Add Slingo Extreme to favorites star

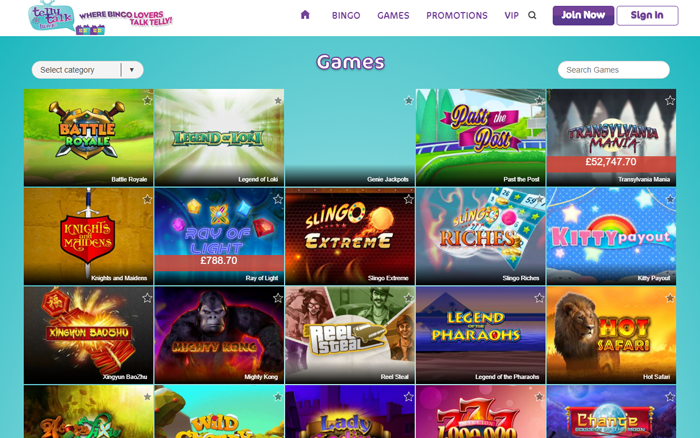pyautogui.click(x=408, y=199)
